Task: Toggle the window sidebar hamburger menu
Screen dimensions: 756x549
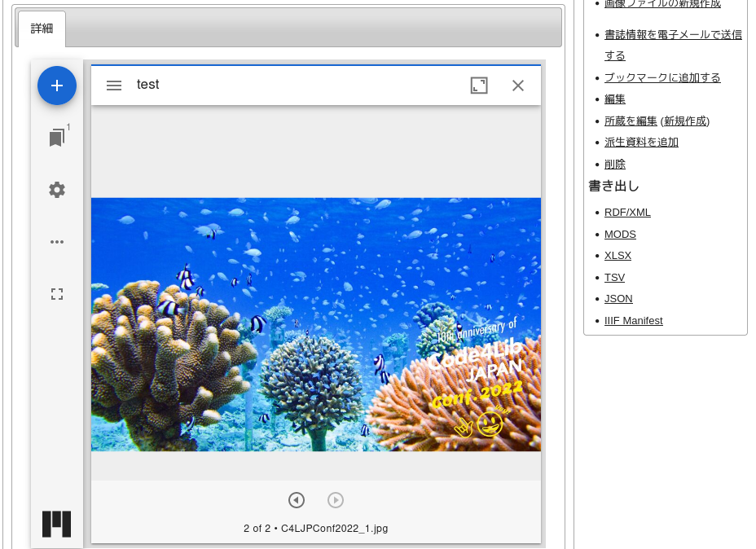Action: click(x=114, y=86)
